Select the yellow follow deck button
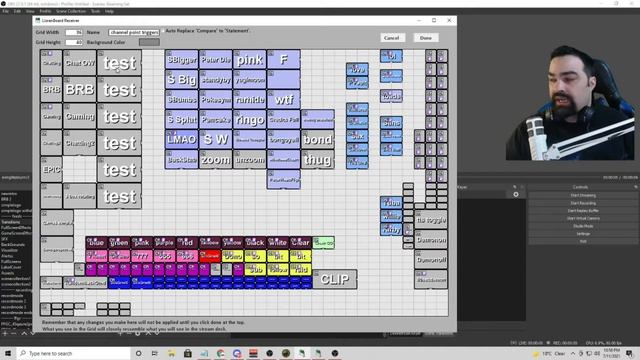This screenshot has height=360, width=640. 278,269
